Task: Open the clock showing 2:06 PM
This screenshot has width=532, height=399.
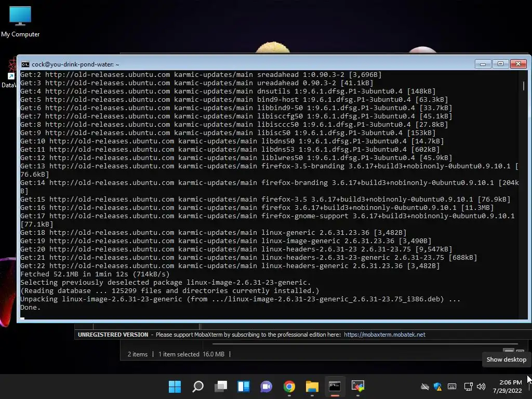Action: coord(507,387)
